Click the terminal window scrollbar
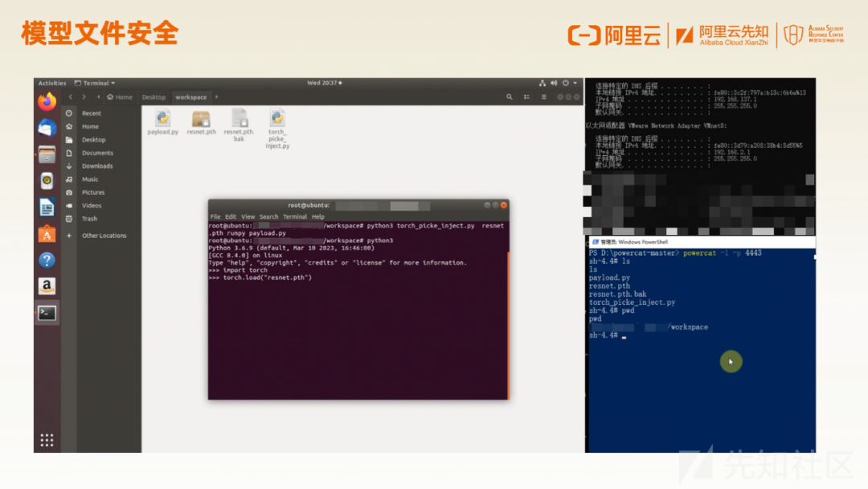This screenshot has height=489, width=868. [x=508, y=324]
